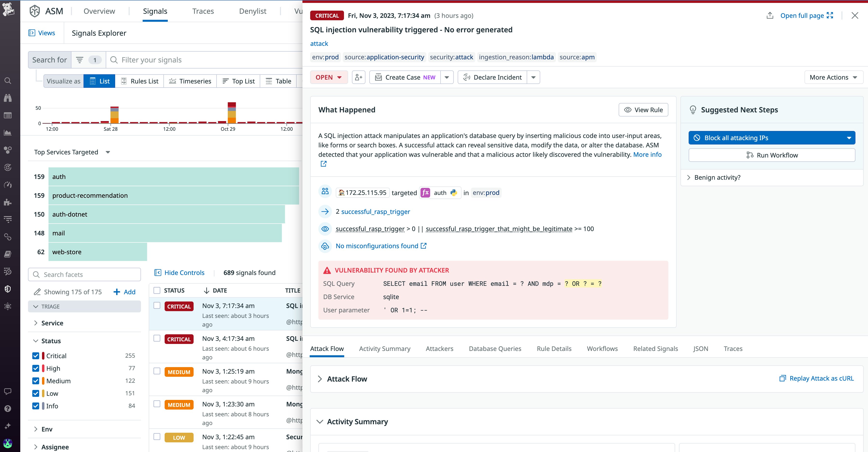
Task: Click the Views panel icon
Action: pyautogui.click(x=32, y=33)
